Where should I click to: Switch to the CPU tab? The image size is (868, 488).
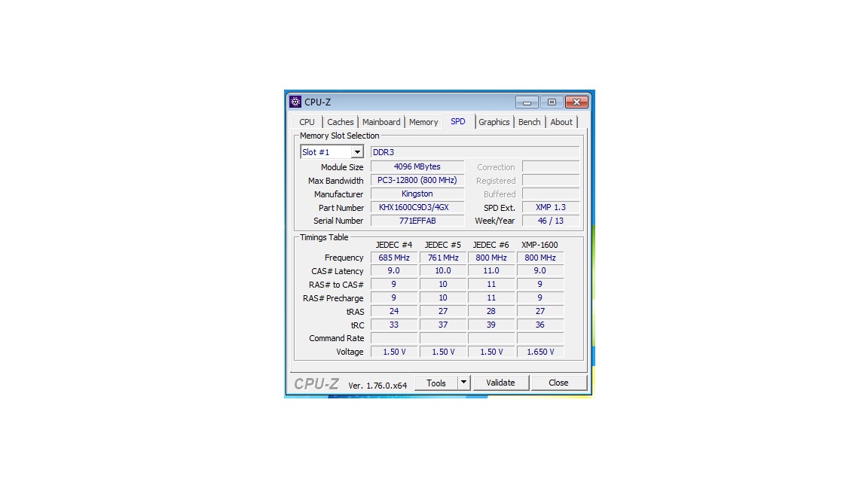click(307, 122)
